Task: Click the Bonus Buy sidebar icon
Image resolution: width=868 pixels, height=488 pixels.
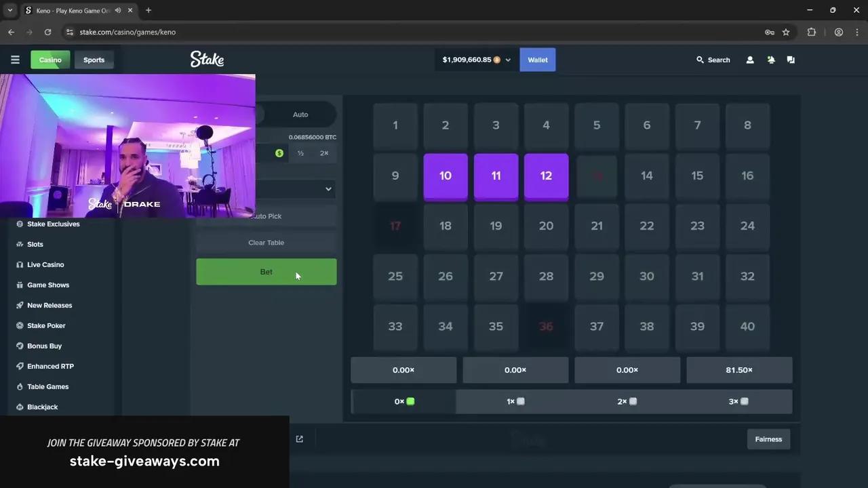Action: click(x=20, y=346)
